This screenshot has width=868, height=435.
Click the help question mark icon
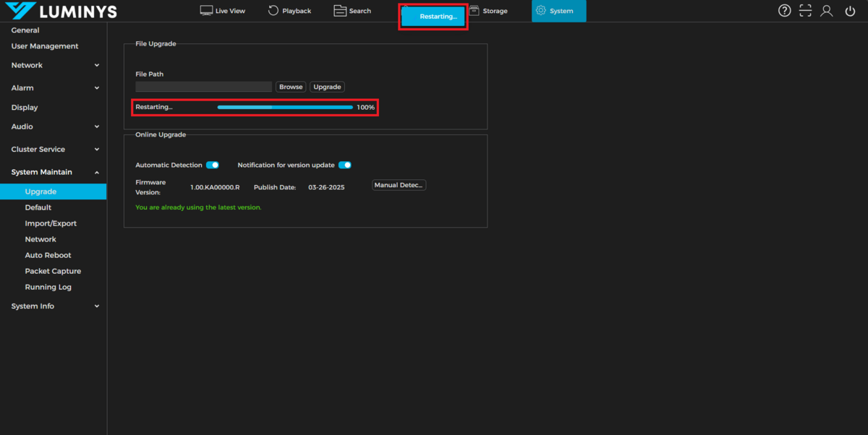[x=784, y=11]
